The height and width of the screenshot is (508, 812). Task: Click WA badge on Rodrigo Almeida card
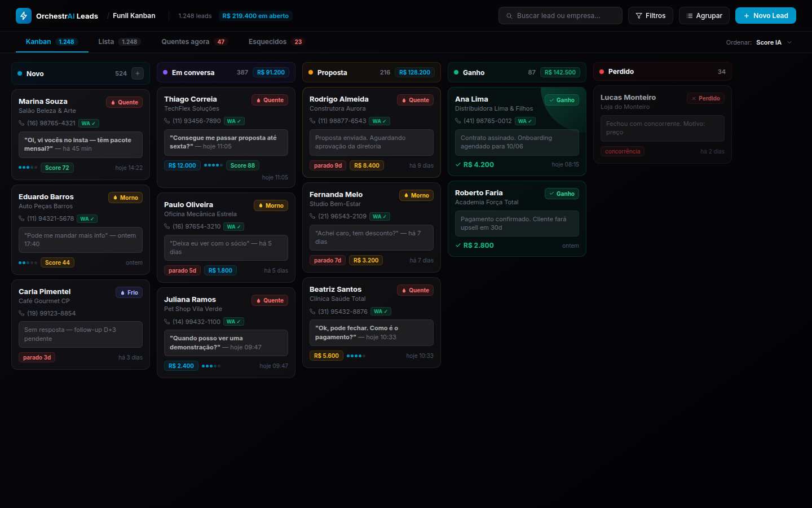tap(379, 121)
